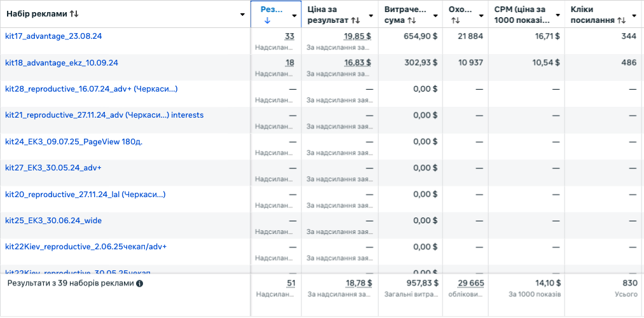
Task: Open dropdown for Набір реклами column
Action: pos(243,15)
